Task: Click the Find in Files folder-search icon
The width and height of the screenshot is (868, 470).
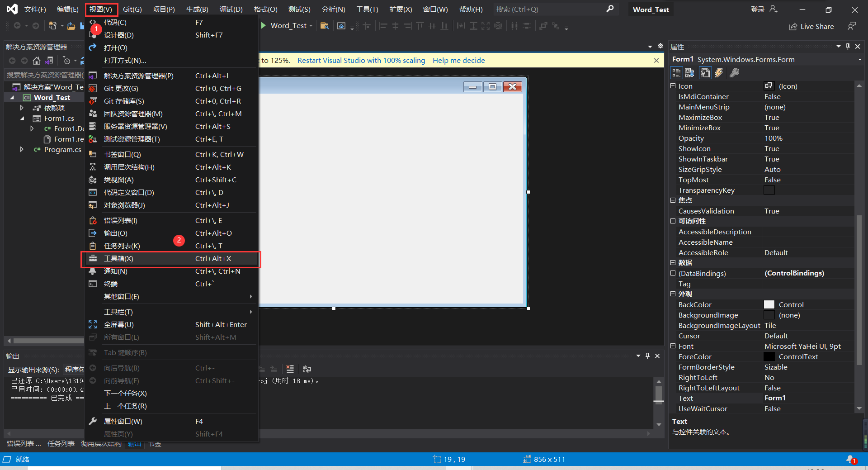Action: [324, 26]
